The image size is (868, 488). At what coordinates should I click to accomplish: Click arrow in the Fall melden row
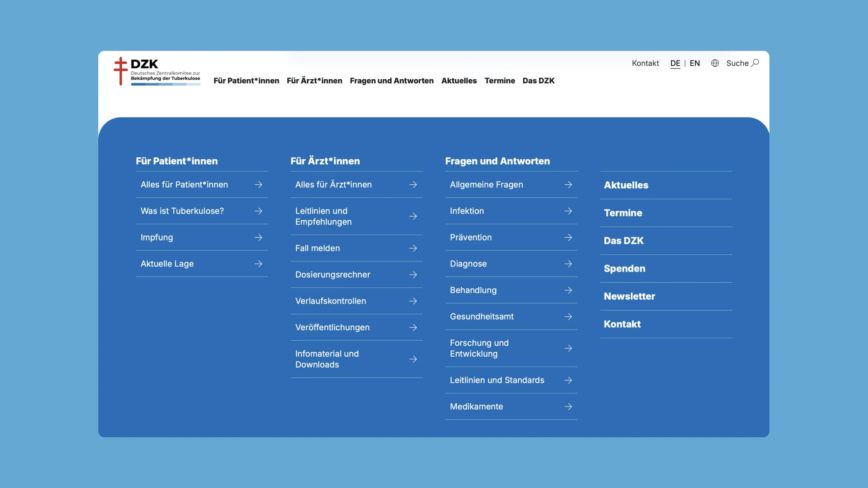[413, 248]
